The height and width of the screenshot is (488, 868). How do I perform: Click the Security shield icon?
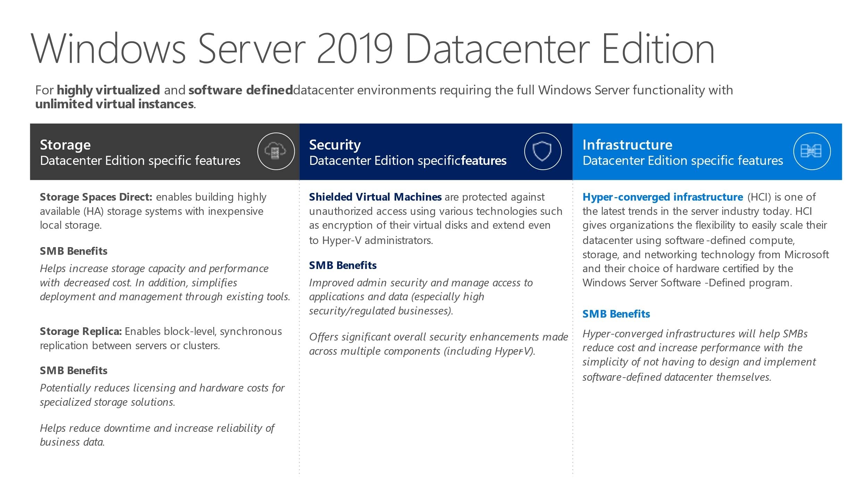(543, 151)
